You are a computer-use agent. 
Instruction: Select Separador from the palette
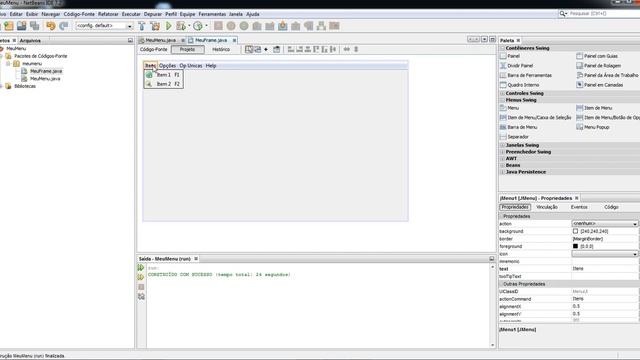pyautogui.click(x=514, y=137)
